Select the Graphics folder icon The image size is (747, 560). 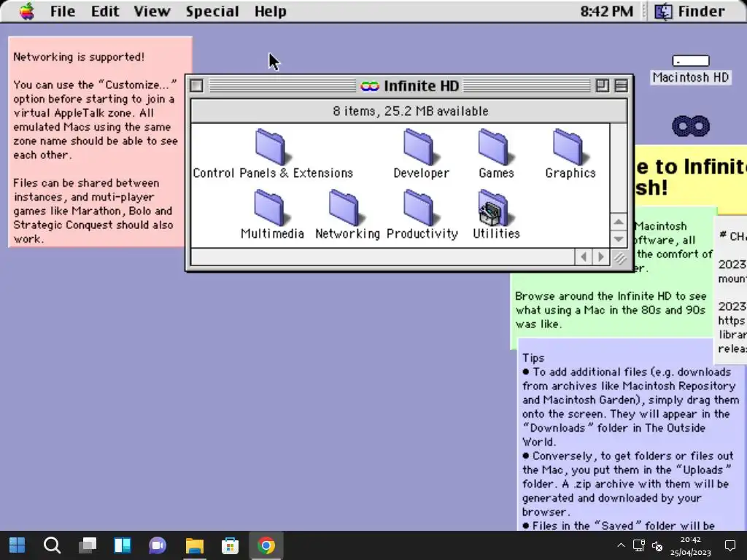point(570,147)
